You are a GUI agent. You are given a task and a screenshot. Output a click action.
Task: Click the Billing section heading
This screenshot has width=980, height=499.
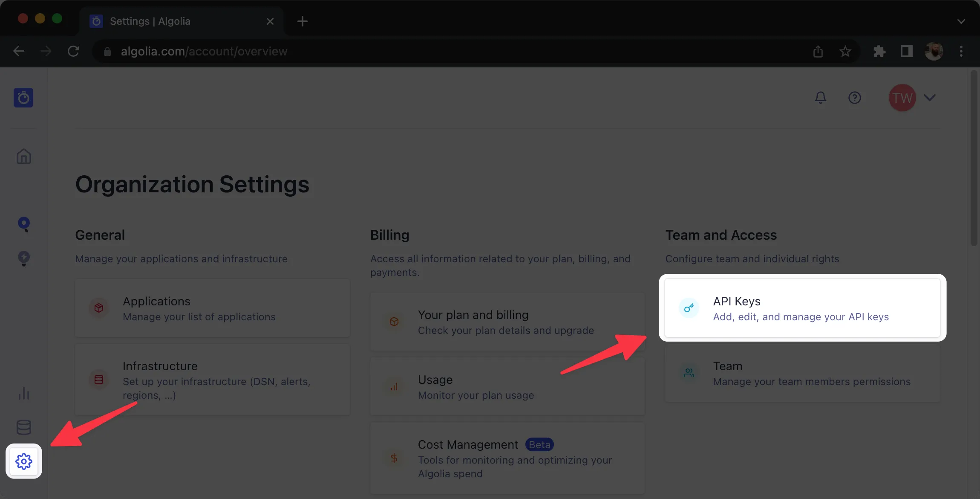coord(390,235)
